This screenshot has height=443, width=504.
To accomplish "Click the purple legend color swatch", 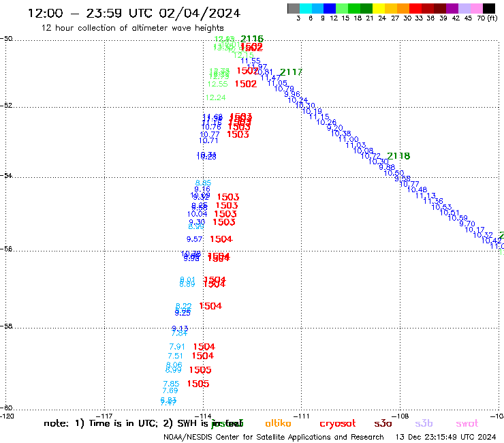I will (452, 8).
